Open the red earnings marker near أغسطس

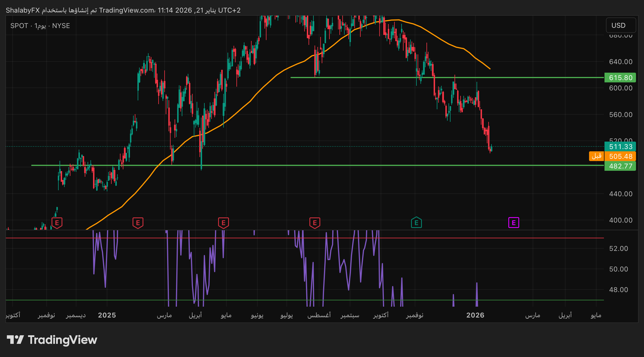coord(315,223)
